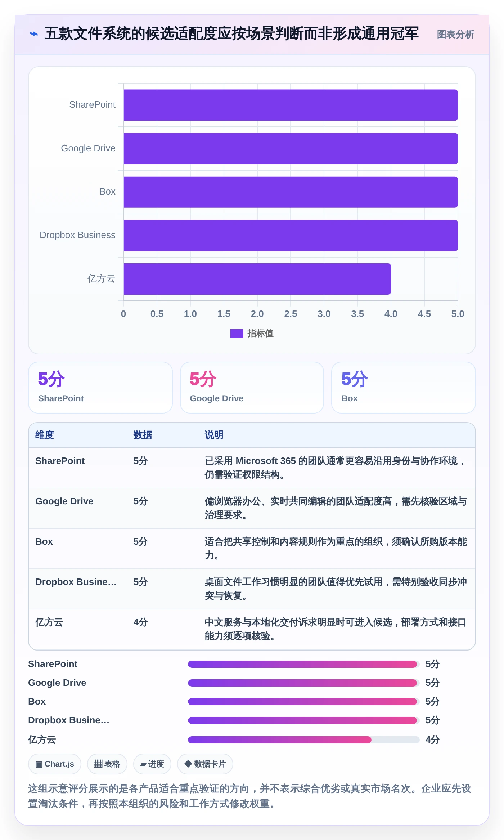Click the blue lightning icon beside the title
Image resolution: width=504 pixels, height=840 pixels.
(x=33, y=34)
